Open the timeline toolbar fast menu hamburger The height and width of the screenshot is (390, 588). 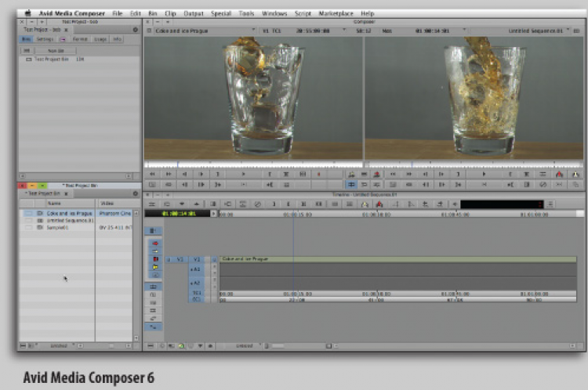coord(151,204)
